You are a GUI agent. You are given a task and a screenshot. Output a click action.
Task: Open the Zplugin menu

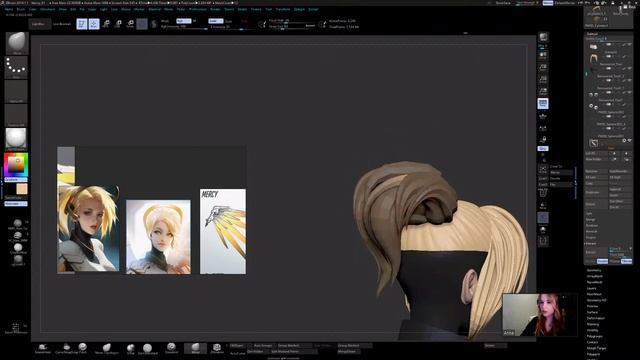[299, 9]
